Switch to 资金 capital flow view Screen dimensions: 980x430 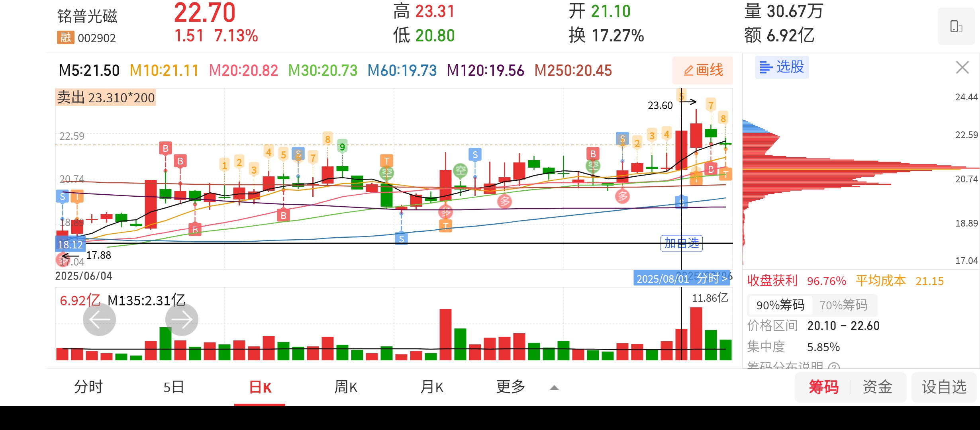pyautogui.click(x=878, y=387)
